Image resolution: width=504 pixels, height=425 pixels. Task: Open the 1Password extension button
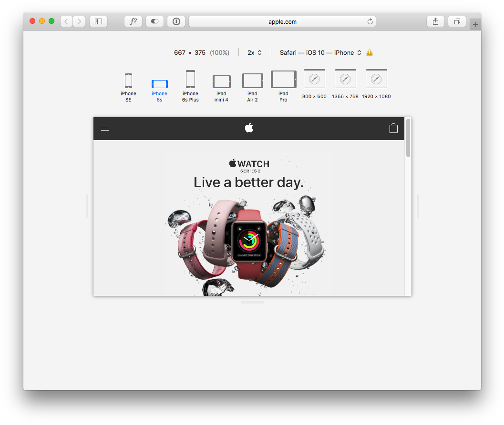coord(176,21)
